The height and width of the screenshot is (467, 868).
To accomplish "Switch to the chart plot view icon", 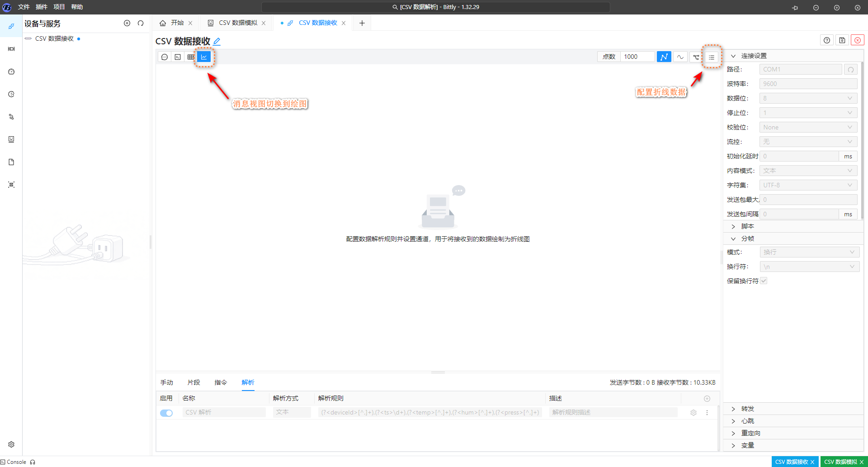I will pyautogui.click(x=204, y=57).
